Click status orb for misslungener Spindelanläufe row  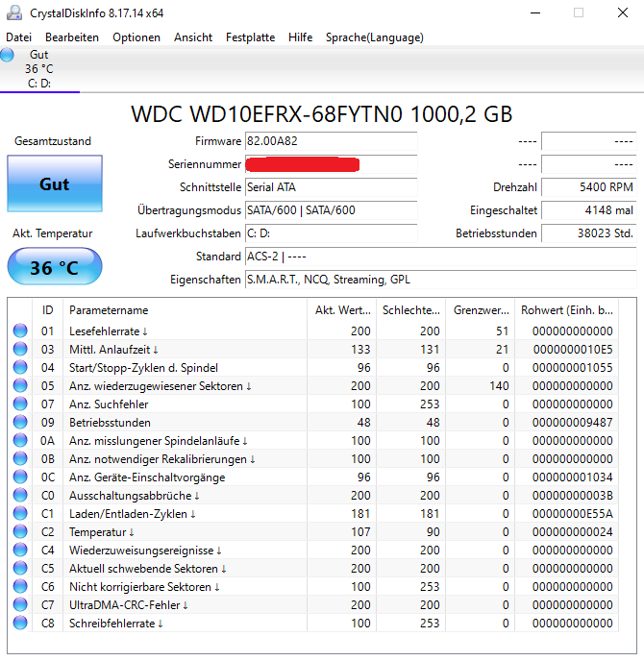pyautogui.click(x=20, y=441)
